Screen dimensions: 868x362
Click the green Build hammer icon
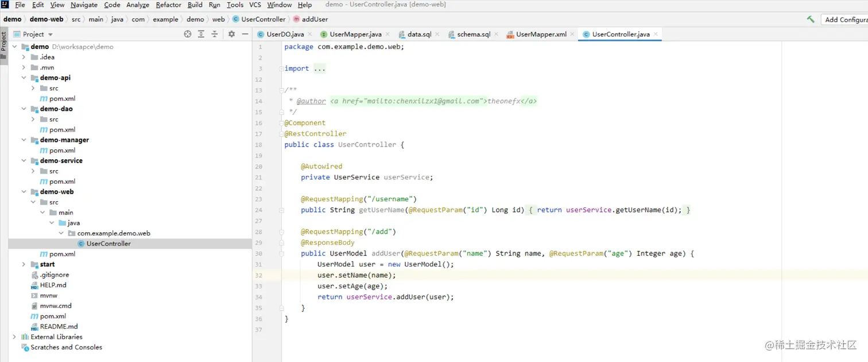pyautogui.click(x=811, y=19)
